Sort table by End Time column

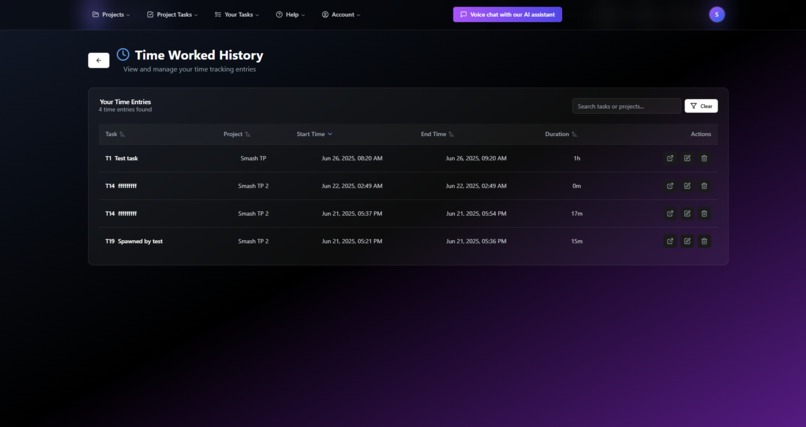coord(437,134)
